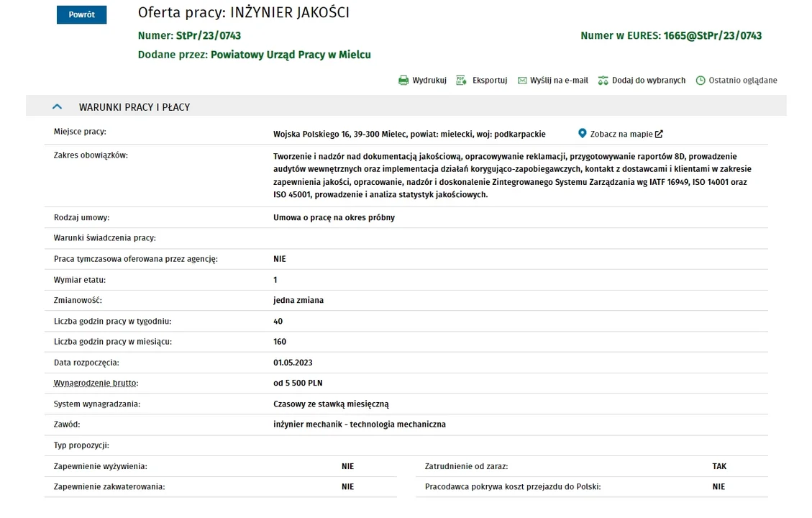This screenshot has width=812, height=518.
Task: Click the printer icon next to Wydrukuj
Action: pos(403,81)
